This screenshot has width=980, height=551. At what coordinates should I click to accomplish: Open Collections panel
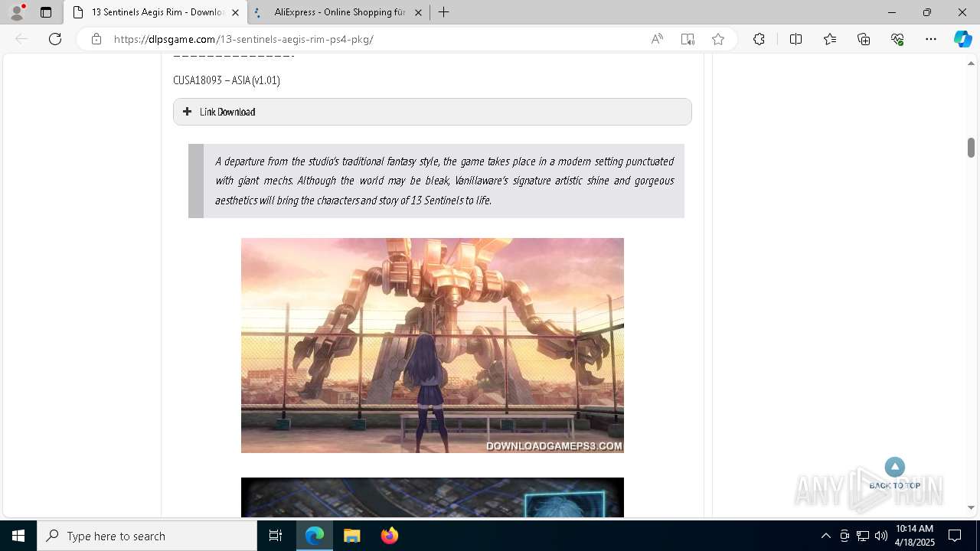point(864,39)
